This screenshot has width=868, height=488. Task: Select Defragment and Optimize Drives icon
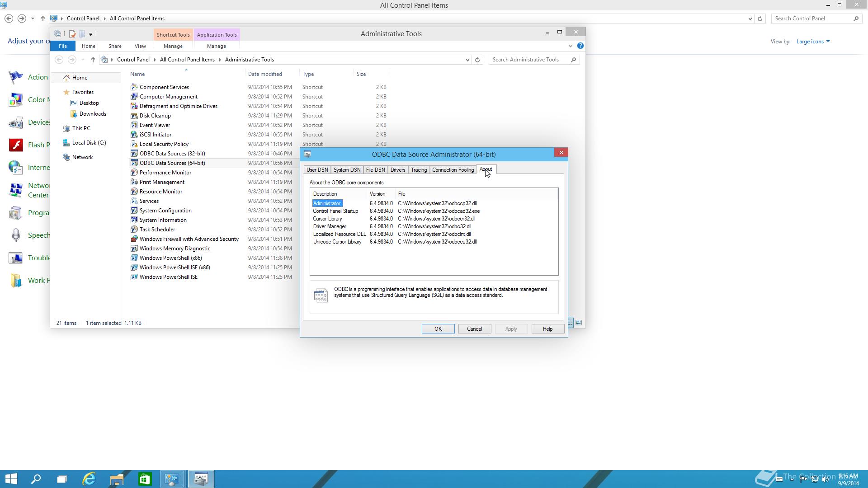[134, 106]
